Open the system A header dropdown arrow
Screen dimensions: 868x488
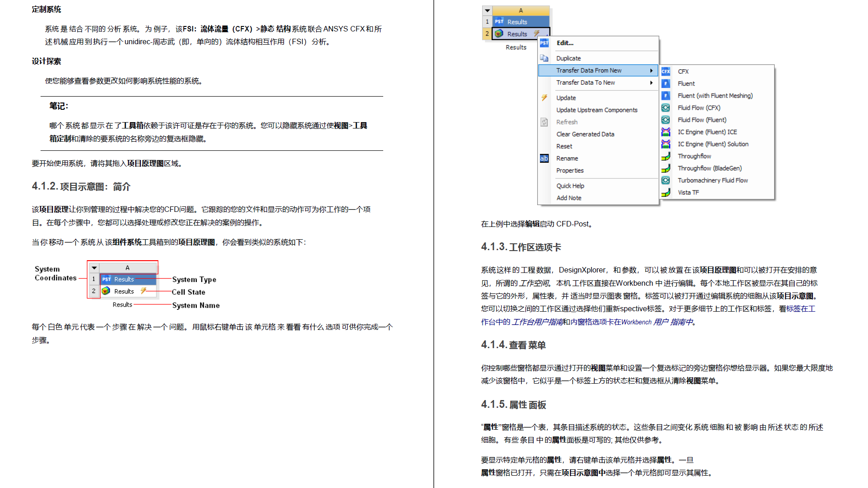pos(487,10)
